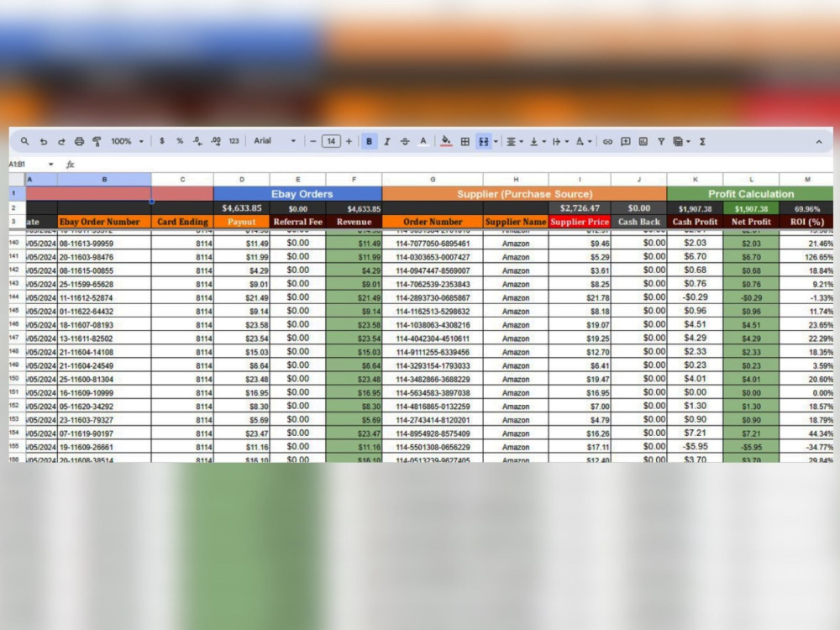The image size is (840, 630).
Task: Click the insert comment icon
Action: point(625,141)
